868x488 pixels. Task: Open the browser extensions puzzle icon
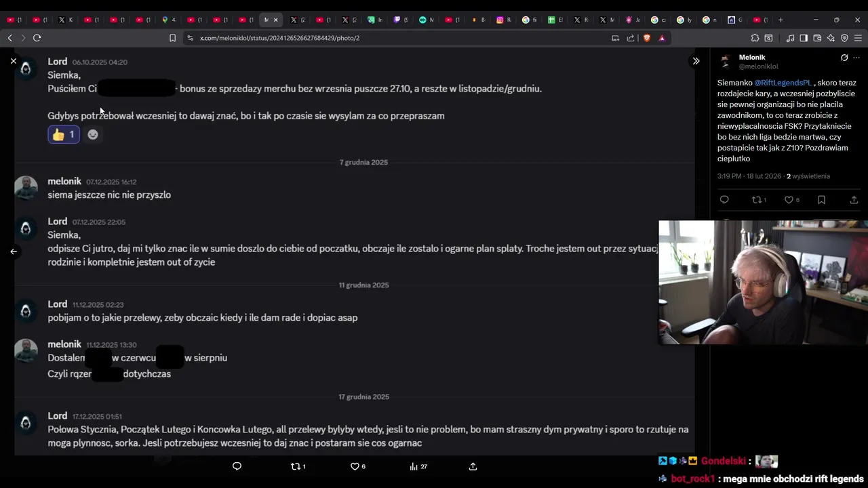pos(755,38)
